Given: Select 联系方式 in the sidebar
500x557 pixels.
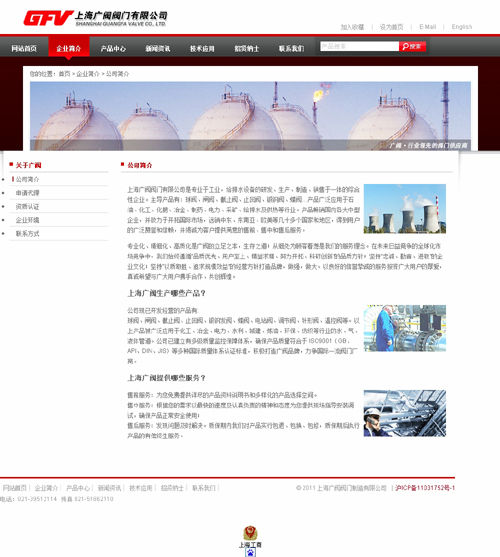Looking at the screenshot, I should coord(27,233).
